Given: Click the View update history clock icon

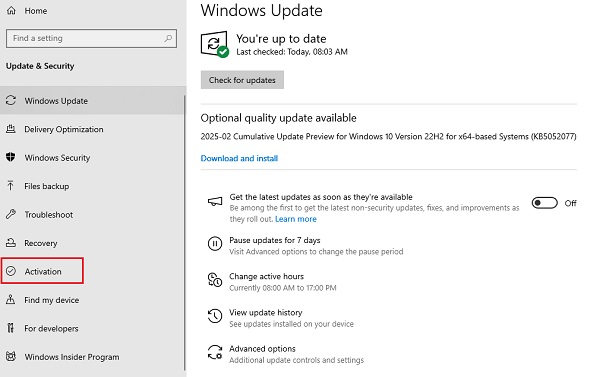Looking at the screenshot, I should click(x=215, y=316).
